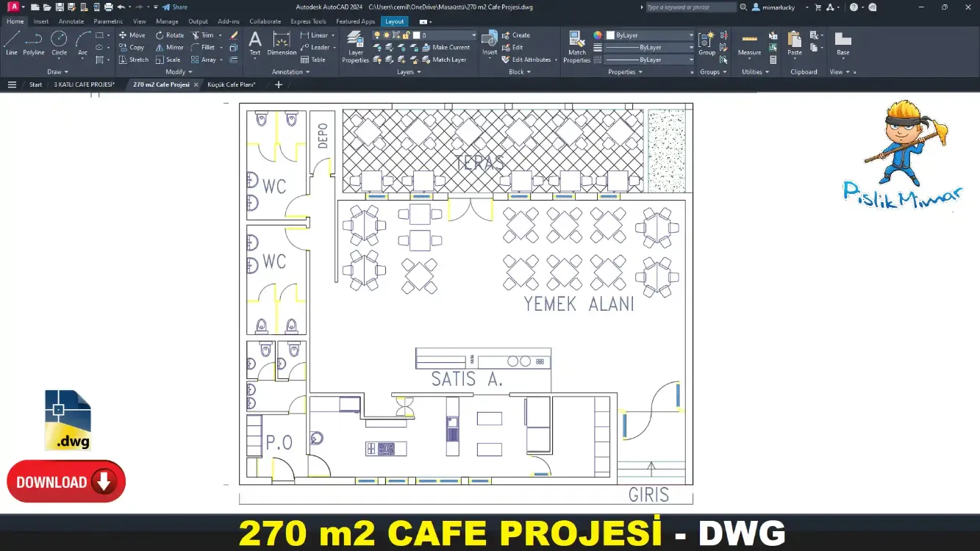Open the Insert block tool
The image size is (980, 551).
pyautogui.click(x=490, y=43)
